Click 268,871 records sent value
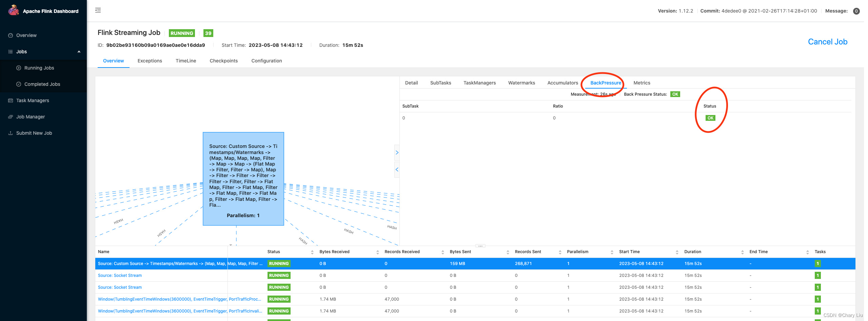Screen dimensions: 868x321 pyautogui.click(x=523, y=264)
